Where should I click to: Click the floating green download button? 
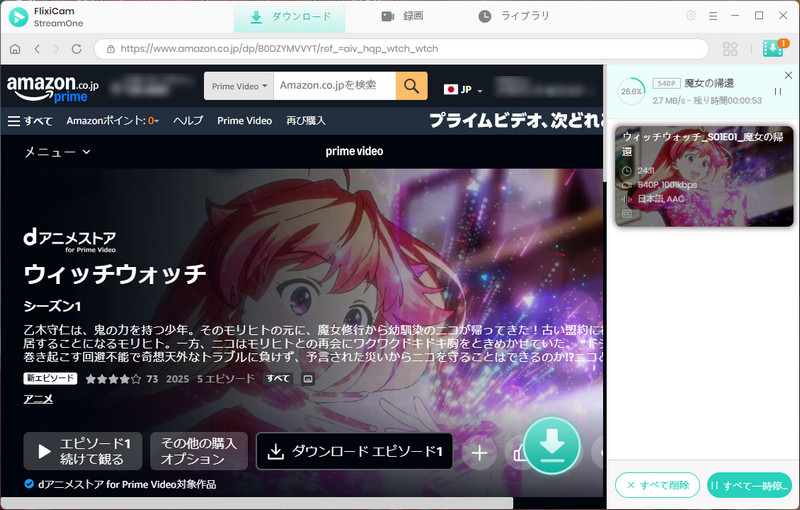click(x=552, y=446)
